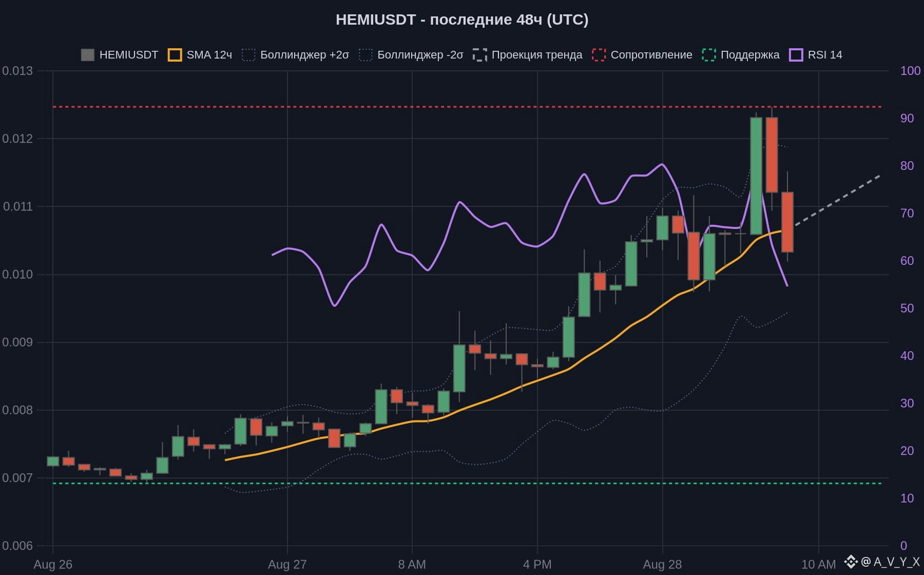Toggle RSI 14 legend entry

[816, 55]
